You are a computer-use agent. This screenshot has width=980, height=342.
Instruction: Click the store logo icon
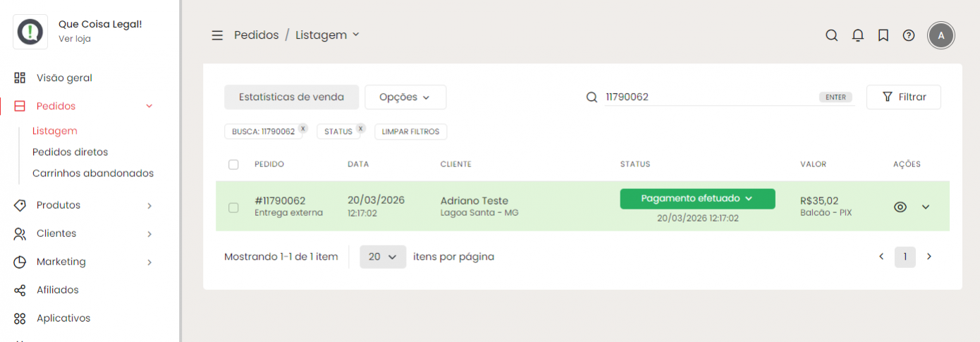coord(30,32)
